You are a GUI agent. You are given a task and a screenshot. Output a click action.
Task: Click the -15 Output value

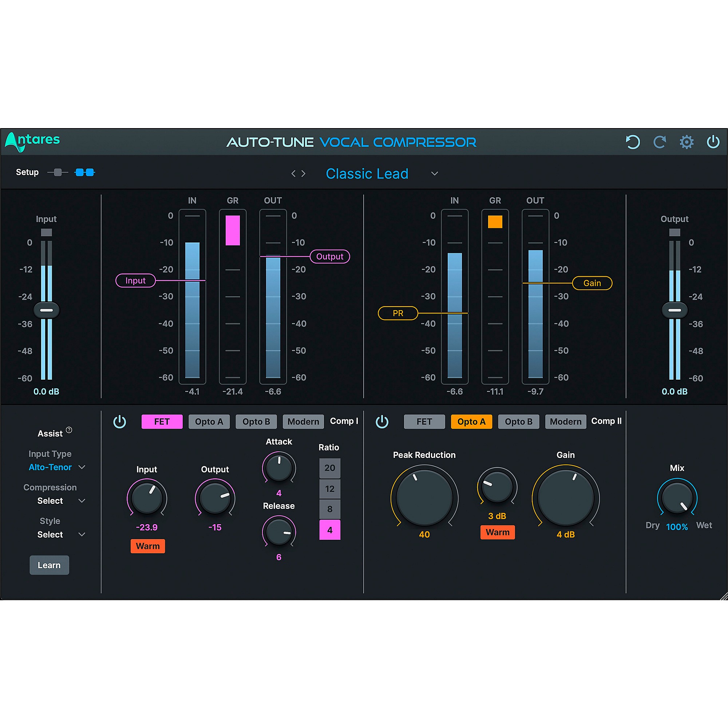215,527
